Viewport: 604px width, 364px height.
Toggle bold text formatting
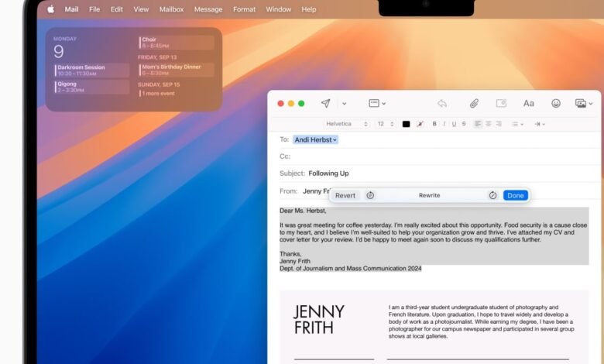(434, 124)
